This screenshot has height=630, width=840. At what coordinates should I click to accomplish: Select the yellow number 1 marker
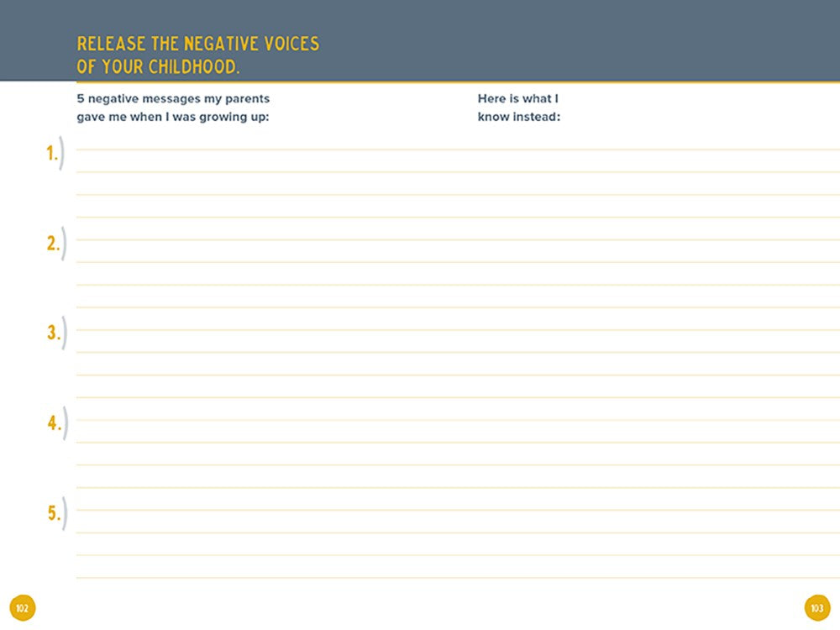click(x=52, y=153)
